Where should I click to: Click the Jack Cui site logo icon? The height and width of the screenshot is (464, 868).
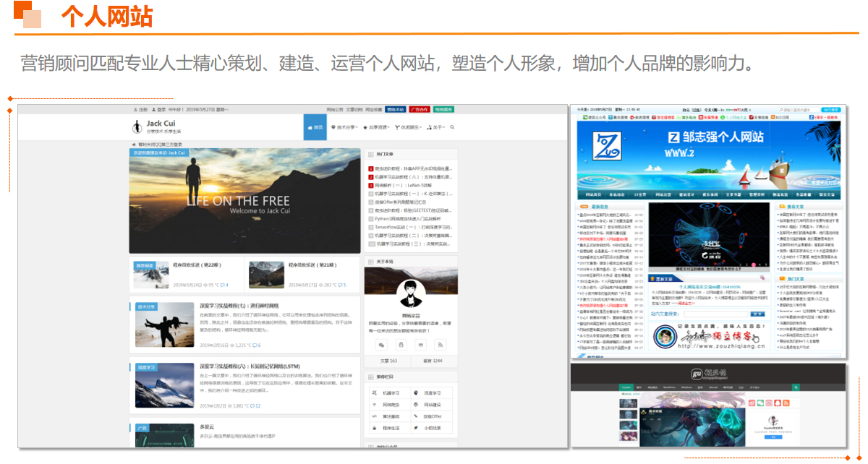(135, 127)
